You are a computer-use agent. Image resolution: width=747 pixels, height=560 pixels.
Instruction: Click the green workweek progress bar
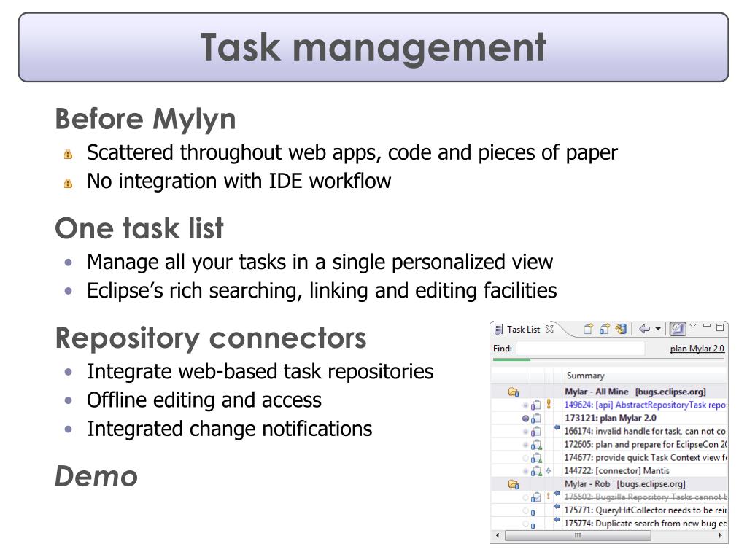point(511,359)
